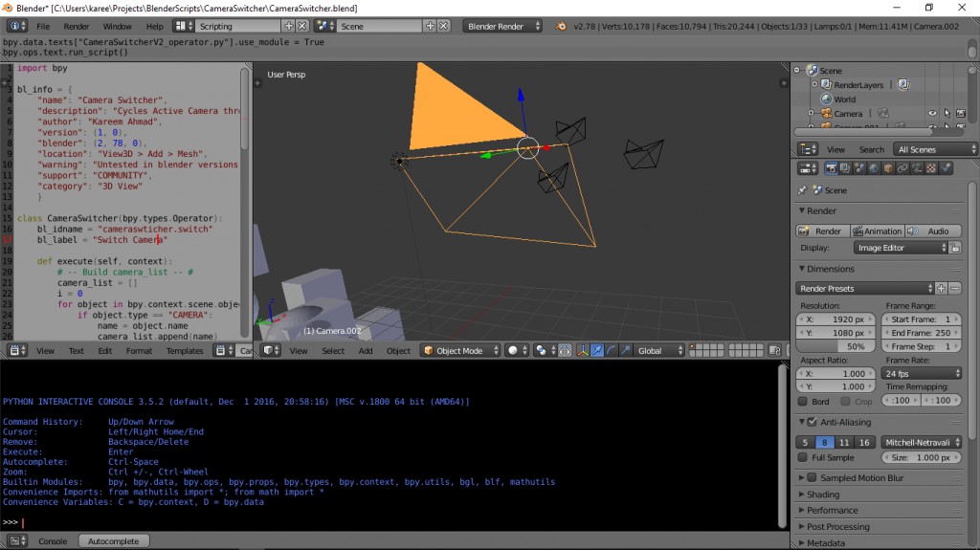This screenshot has width=980, height=550.
Task: Open the 3D view Add menu
Action: (366, 351)
